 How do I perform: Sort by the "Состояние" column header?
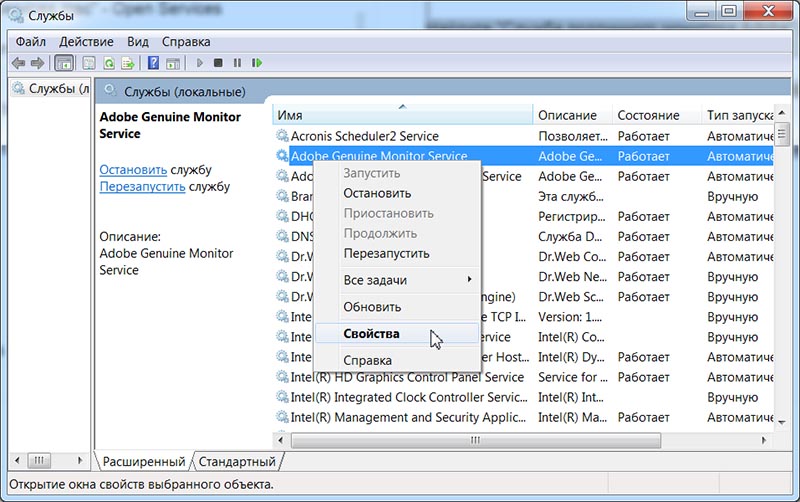coord(648,115)
